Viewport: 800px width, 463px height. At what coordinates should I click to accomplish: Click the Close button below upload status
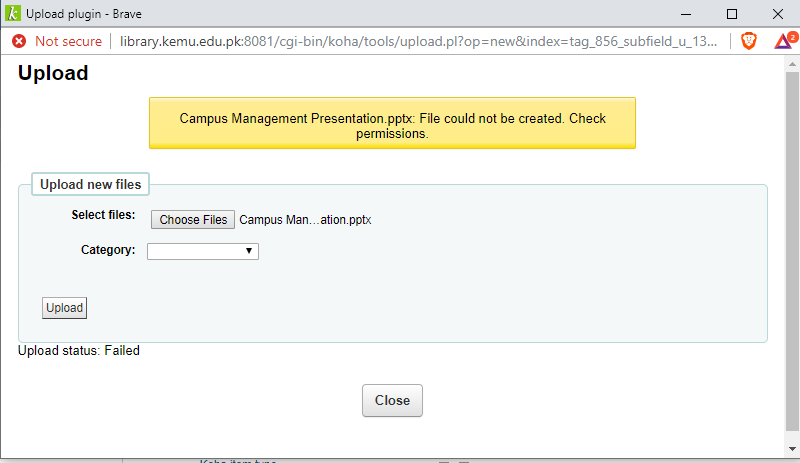pyautogui.click(x=392, y=400)
